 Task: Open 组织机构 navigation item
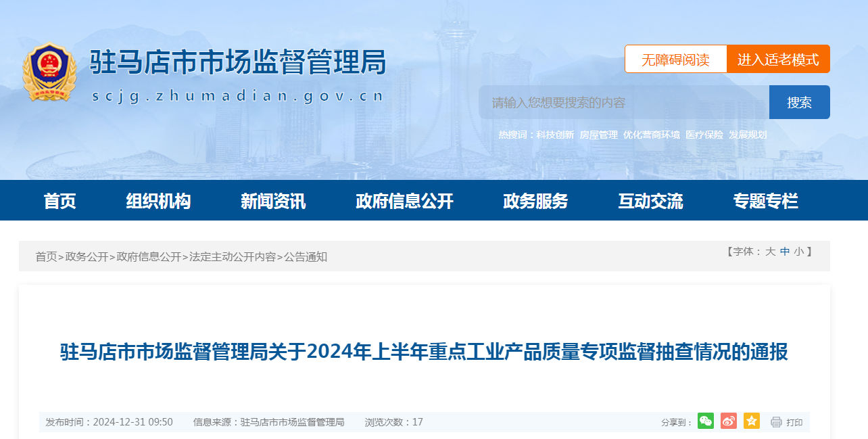coord(158,201)
